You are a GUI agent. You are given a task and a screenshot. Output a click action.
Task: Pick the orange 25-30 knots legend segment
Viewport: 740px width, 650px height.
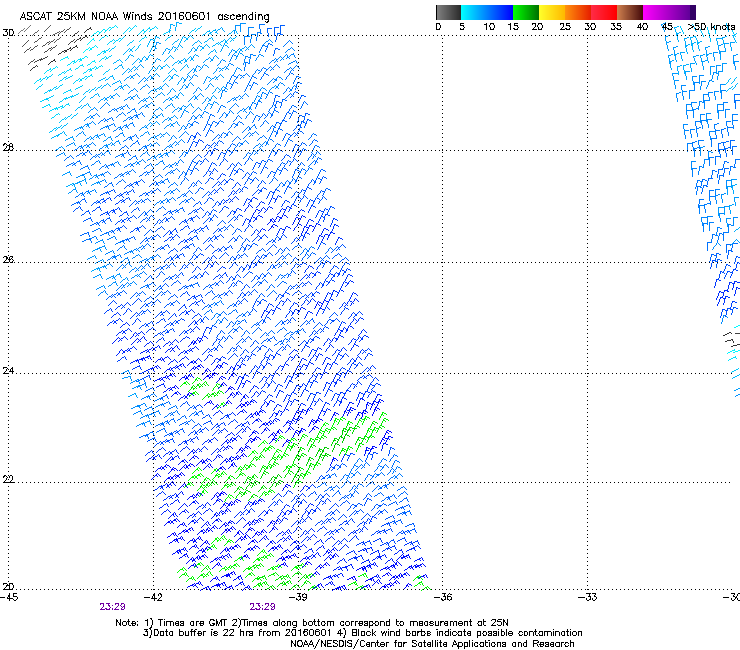click(578, 12)
